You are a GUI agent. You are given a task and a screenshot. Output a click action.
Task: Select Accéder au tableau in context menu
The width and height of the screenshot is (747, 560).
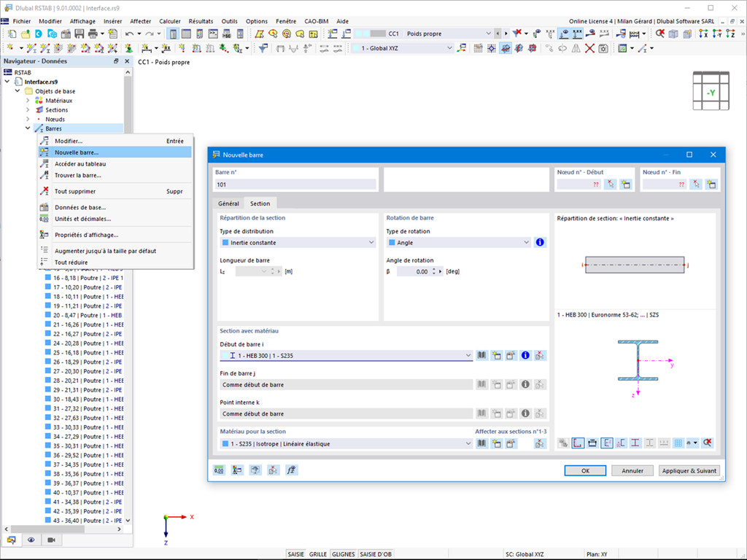point(115,164)
